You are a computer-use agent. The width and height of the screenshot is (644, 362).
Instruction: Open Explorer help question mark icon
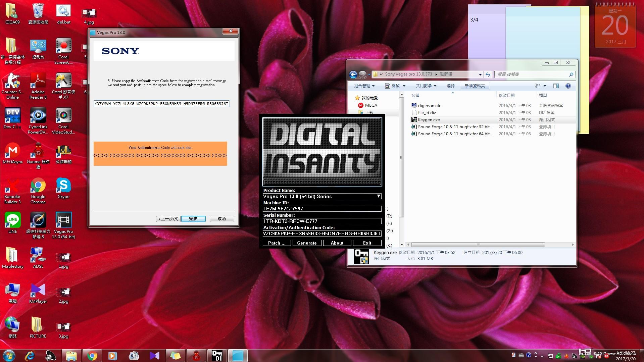[x=568, y=86]
